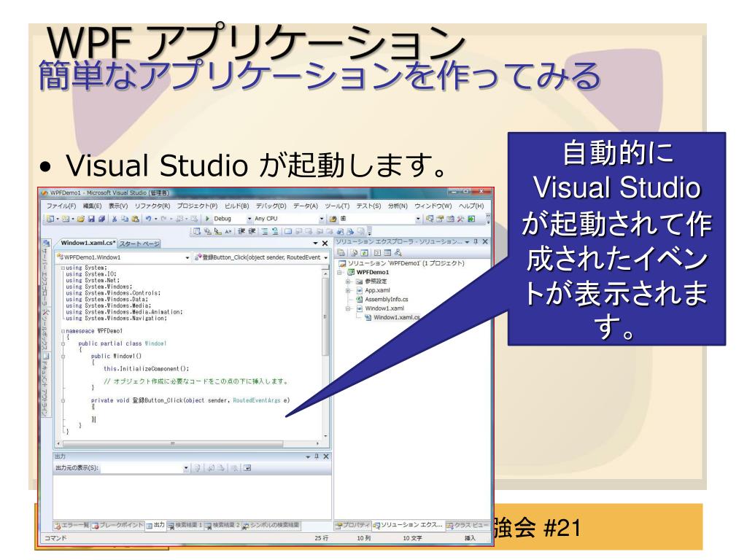Open the ビルド(B) menu
This screenshot has height=560, width=747.
click(237, 206)
